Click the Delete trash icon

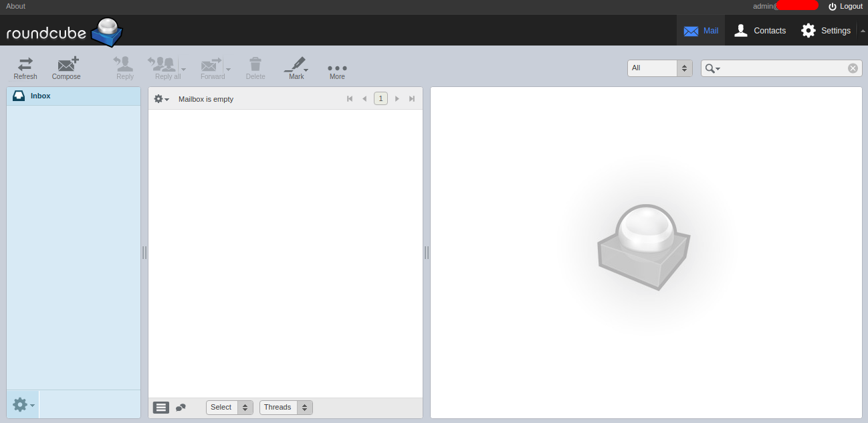tap(255, 64)
